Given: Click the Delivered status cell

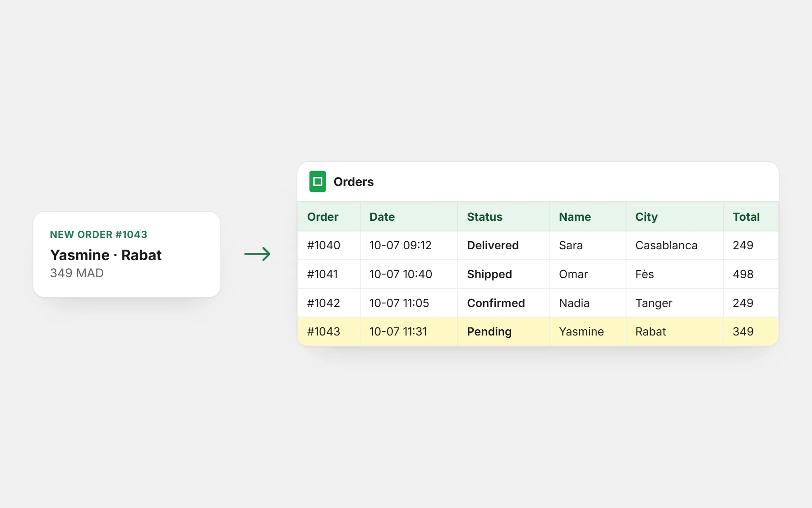Looking at the screenshot, I should (504, 245).
